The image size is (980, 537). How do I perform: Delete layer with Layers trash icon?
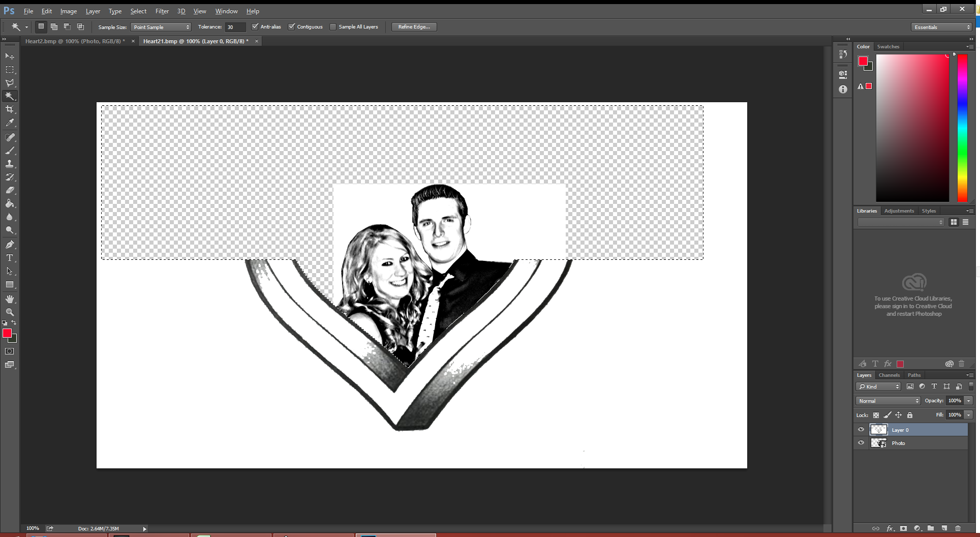point(958,528)
